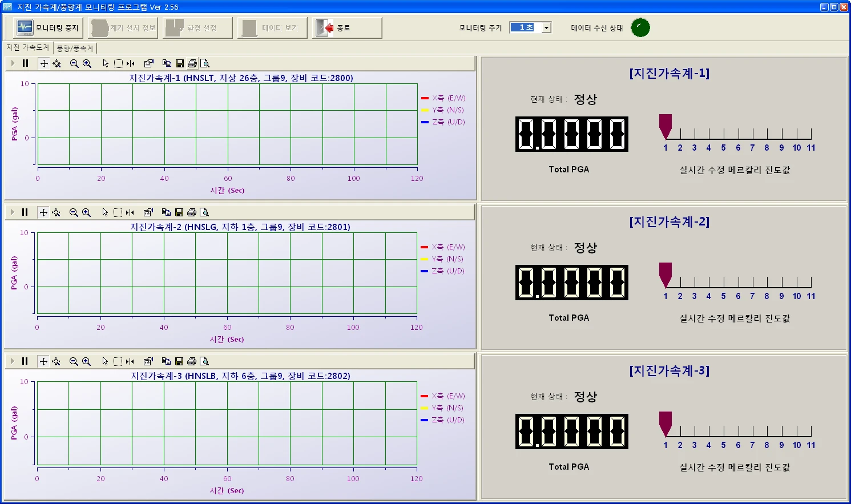Click the Z축 (U/D) legend entry in 지진가속계-3
The image size is (851, 504).
(x=442, y=420)
